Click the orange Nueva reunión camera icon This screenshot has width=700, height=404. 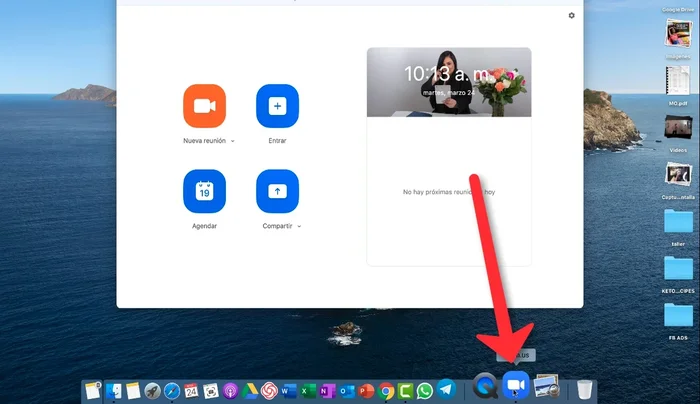coord(204,106)
